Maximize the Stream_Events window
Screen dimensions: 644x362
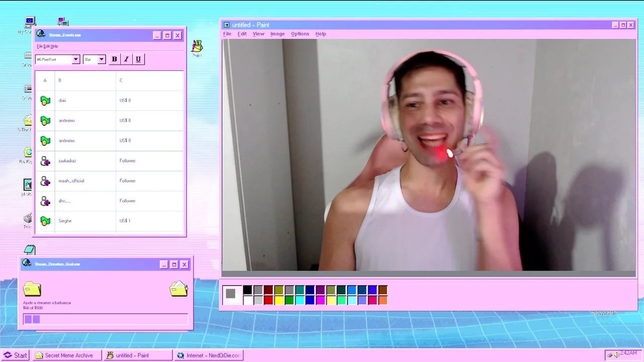(167, 35)
